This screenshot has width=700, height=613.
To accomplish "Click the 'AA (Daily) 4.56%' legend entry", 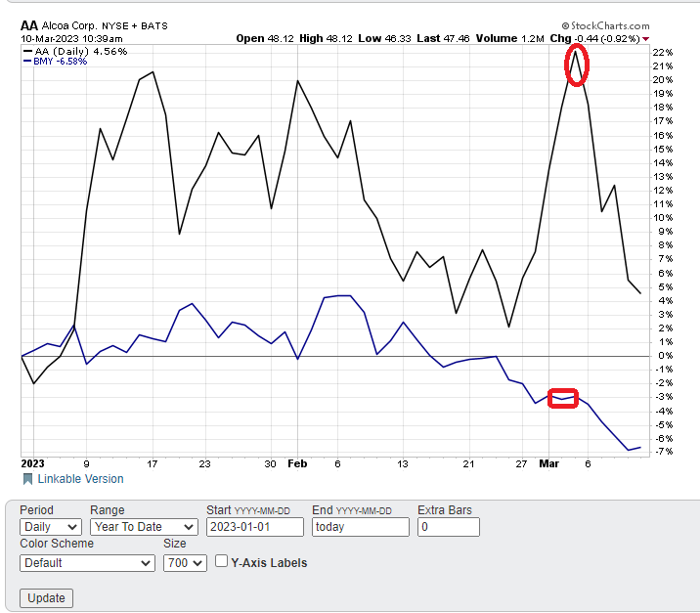I will [75, 52].
